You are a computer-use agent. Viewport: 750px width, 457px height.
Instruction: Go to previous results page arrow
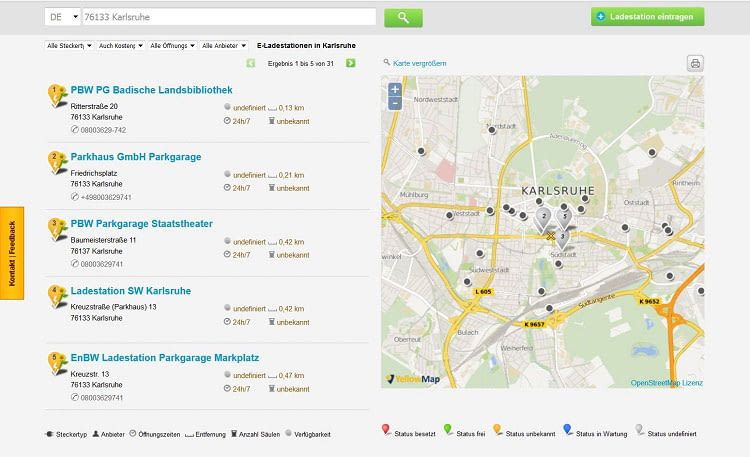pyautogui.click(x=251, y=63)
